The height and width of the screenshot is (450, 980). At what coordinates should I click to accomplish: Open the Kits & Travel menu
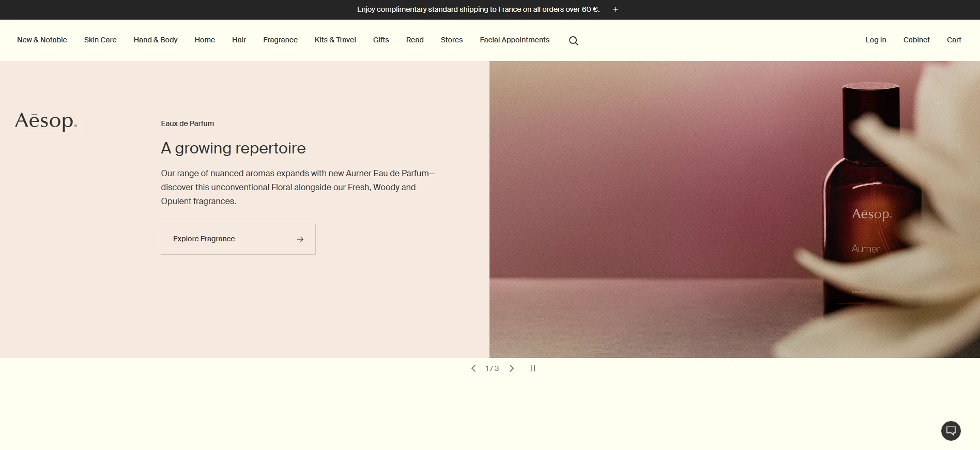click(x=335, y=40)
